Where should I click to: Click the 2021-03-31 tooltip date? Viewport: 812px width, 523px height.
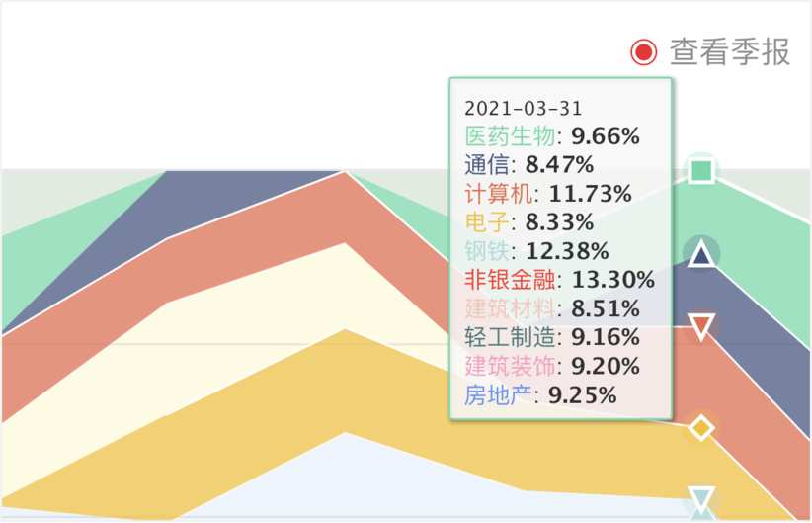523,109
